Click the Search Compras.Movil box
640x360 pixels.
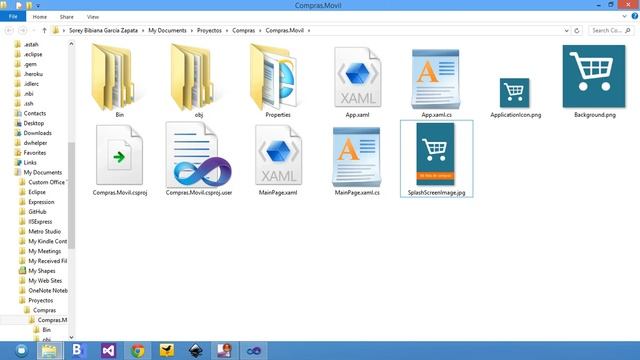click(x=611, y=31)
